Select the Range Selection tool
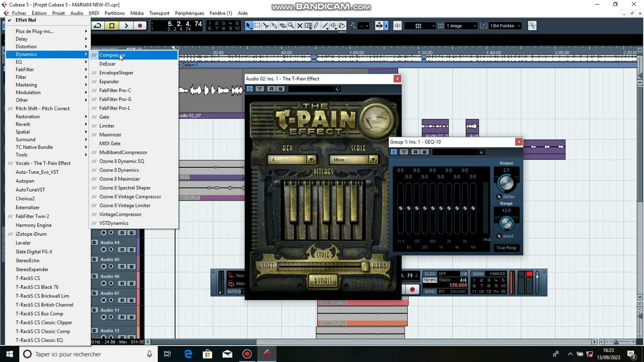The height and width of the screenshot is (362, 644). click(257, 26)
